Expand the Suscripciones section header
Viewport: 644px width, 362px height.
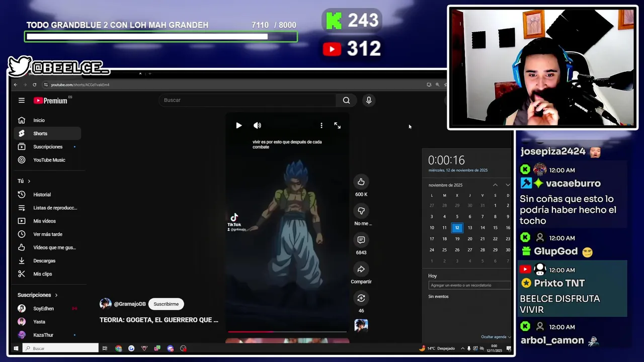[38, 295]
